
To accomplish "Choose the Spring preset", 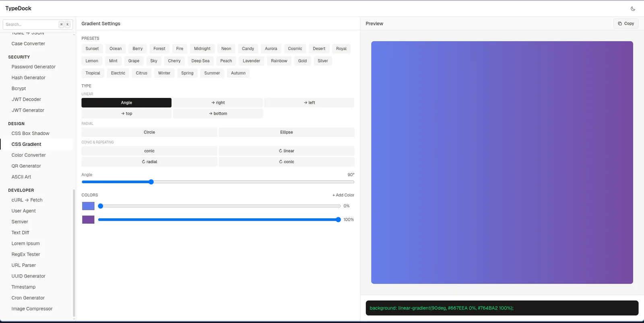I will (x=187, y=73).
